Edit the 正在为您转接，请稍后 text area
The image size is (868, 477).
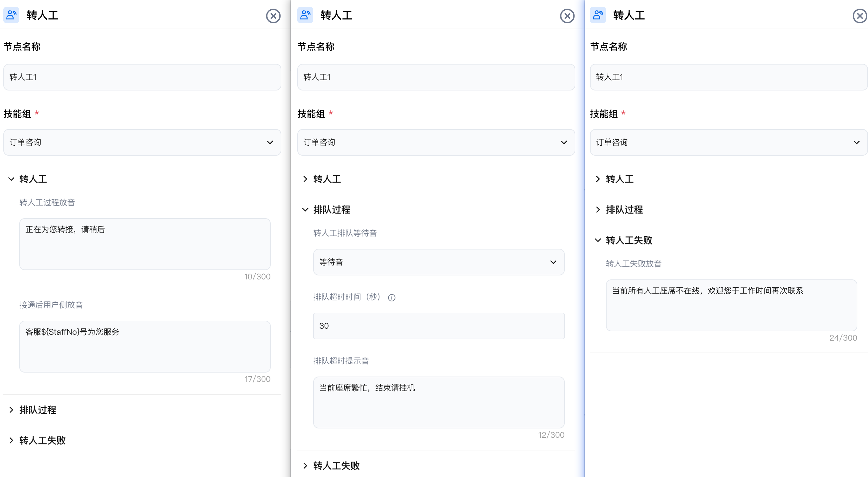[145, 244]
